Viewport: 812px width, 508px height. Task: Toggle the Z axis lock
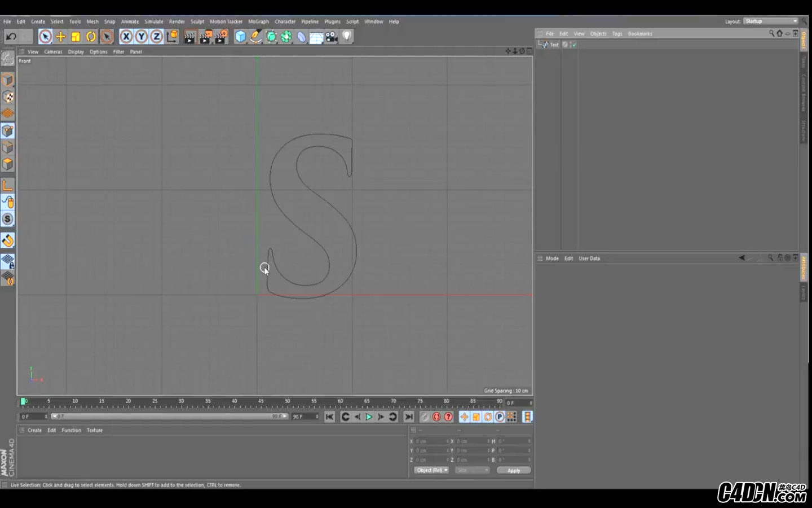pyautogui.click(x=157, y=37)
